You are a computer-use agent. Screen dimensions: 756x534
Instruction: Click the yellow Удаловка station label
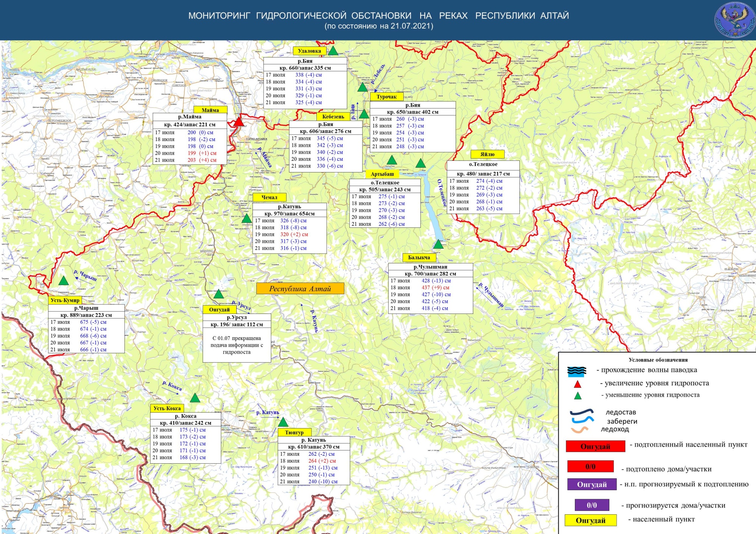point(310,51)
